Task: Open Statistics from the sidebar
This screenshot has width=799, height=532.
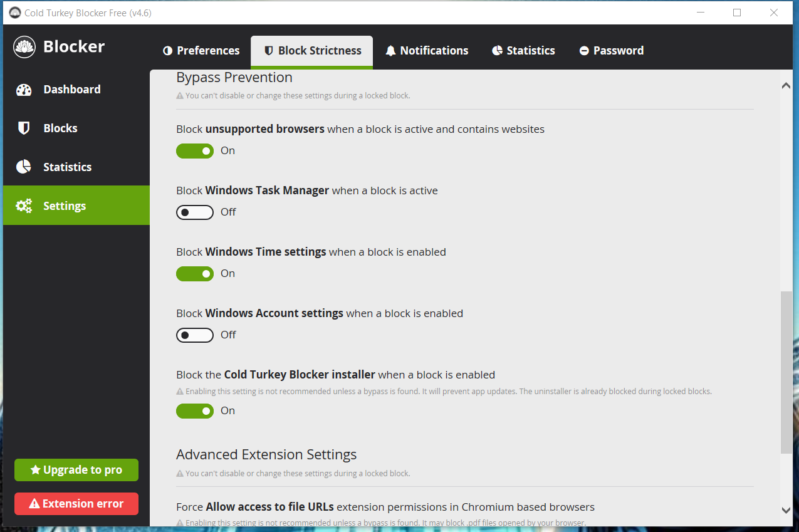Action: pyautogui.click(x=76, y=167)
